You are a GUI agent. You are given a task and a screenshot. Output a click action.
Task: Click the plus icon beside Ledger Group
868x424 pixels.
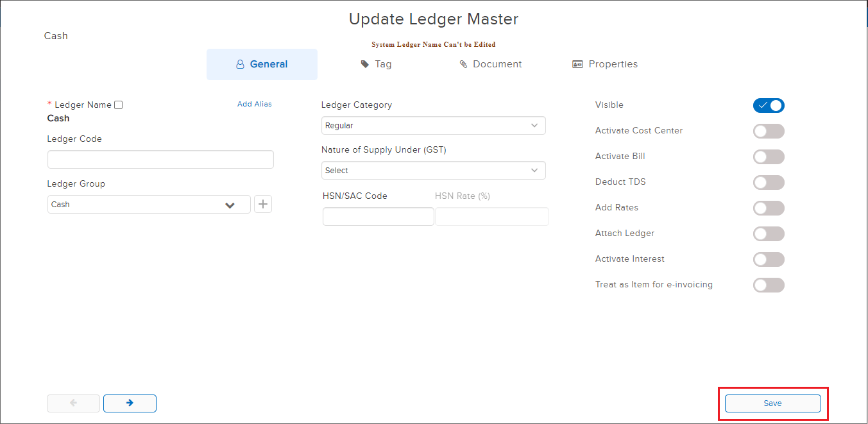(x=262, y=204)
